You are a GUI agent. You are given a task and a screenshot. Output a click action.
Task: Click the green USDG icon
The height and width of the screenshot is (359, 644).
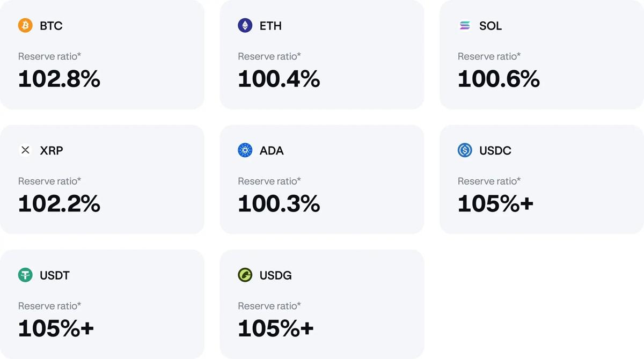245,275
